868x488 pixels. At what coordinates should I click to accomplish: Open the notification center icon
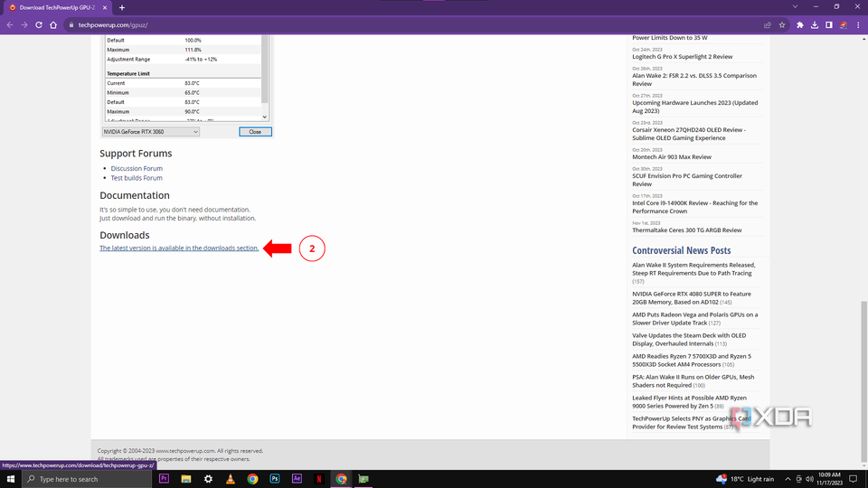click(x=854, y=479)
